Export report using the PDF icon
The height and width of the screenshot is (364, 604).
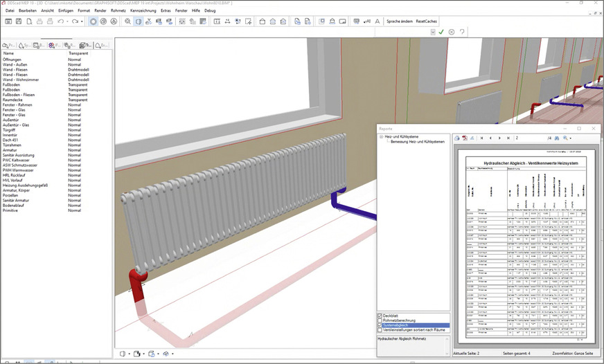pyautogui.click(x=465, y=138)
